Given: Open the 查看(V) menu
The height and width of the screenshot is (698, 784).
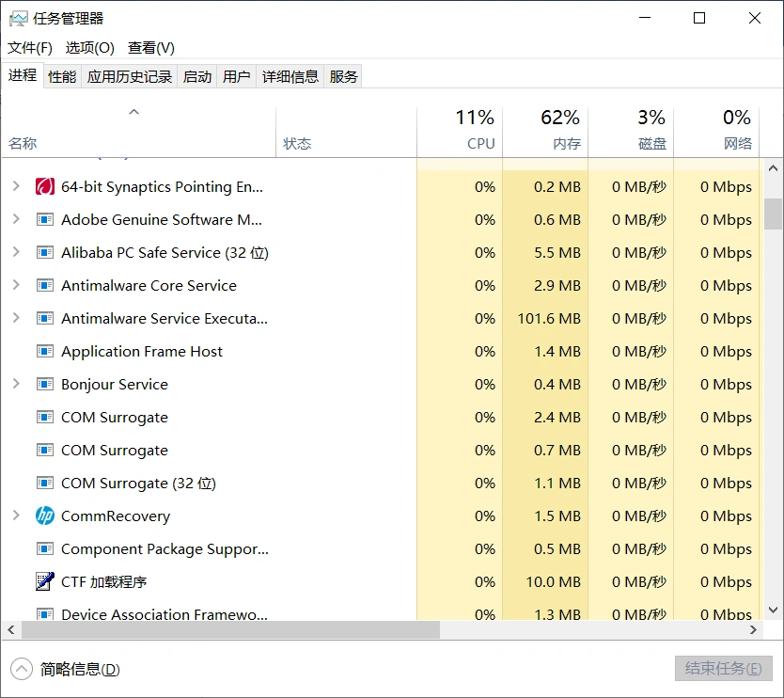Looking at the screenshot, I should pyautogui.click(x=151, y=48).
